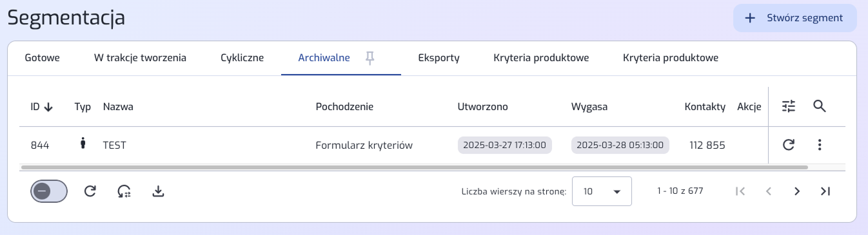Sort by the ID column arrow

[x=48, y=107]
